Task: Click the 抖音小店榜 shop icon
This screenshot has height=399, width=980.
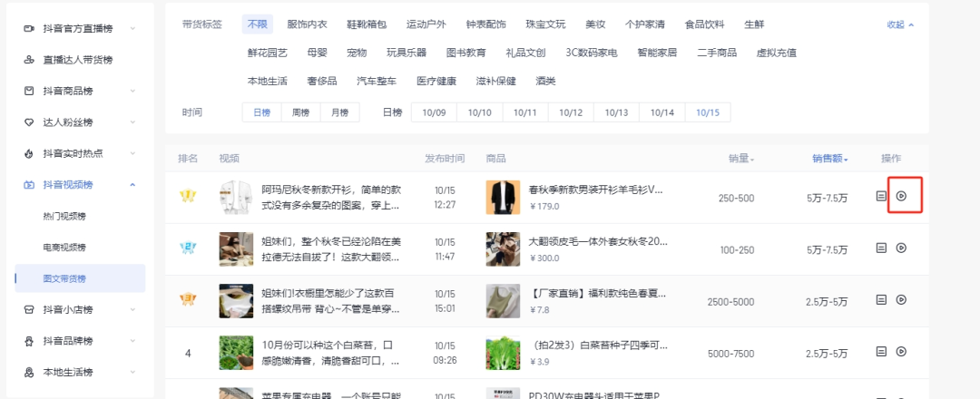Action: [x=29, y=310]
